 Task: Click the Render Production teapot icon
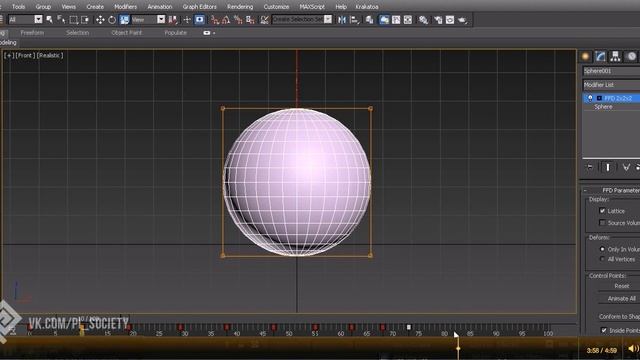462,20
